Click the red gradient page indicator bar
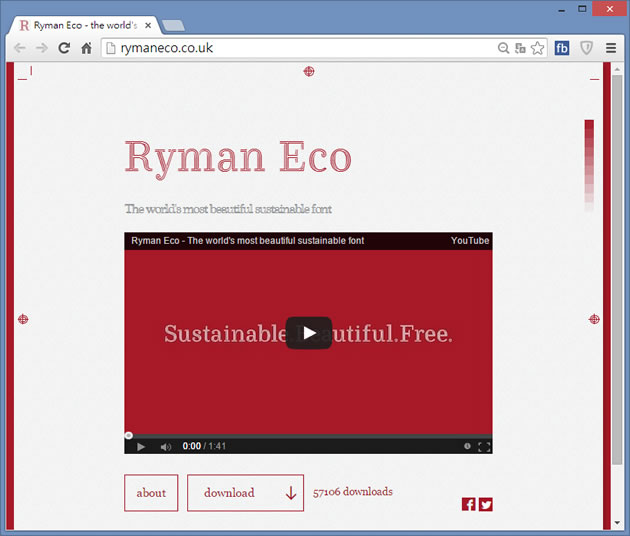Image resolution: width=630 pixels, height=536 pixels. (589, 166)
